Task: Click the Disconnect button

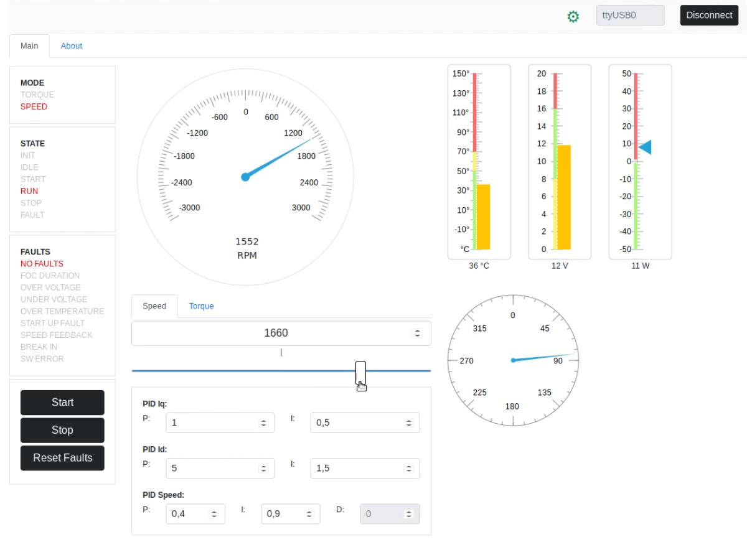Action: pyautogui.click(x=709, y=16)
